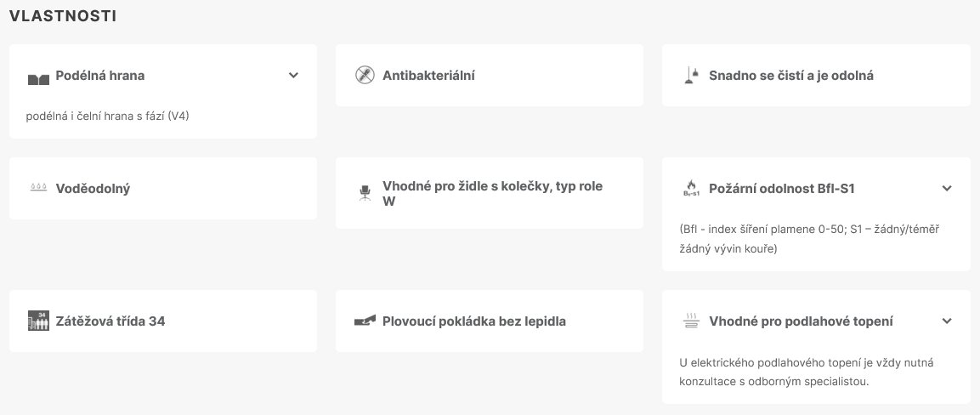
Task: Click the Voděodolný water drops icon
Action: click(38, 189)
